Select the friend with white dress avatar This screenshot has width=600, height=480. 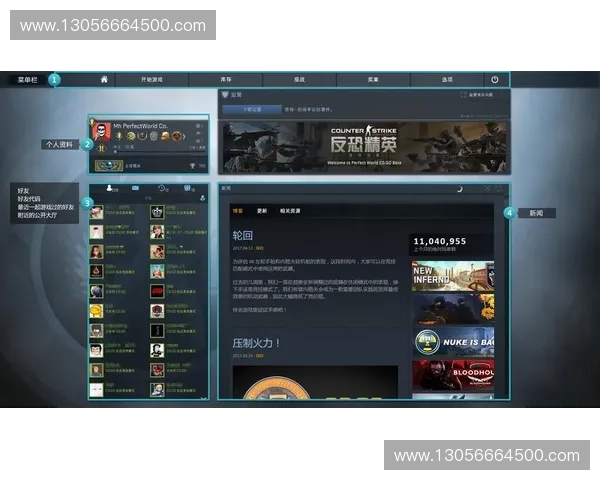point(96,232)
